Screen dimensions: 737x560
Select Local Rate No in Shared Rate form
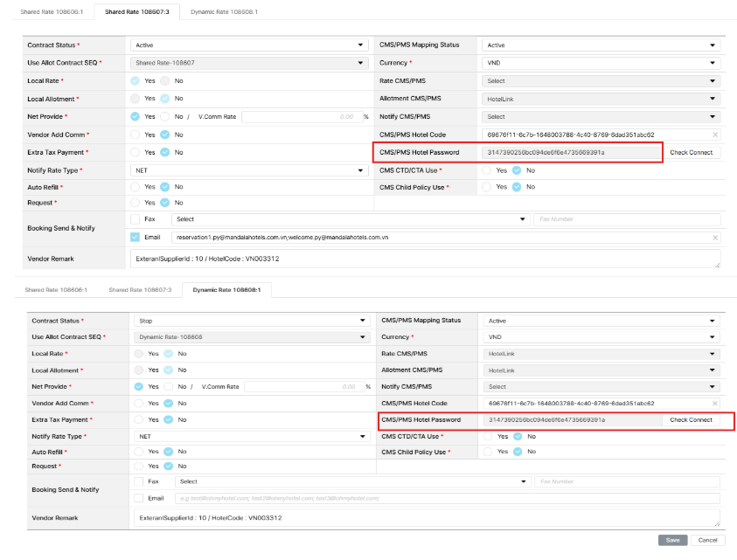[x=165, y=80]
